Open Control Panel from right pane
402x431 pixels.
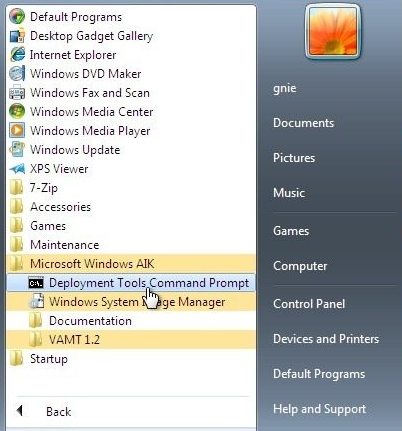click(x=309, y=304)
